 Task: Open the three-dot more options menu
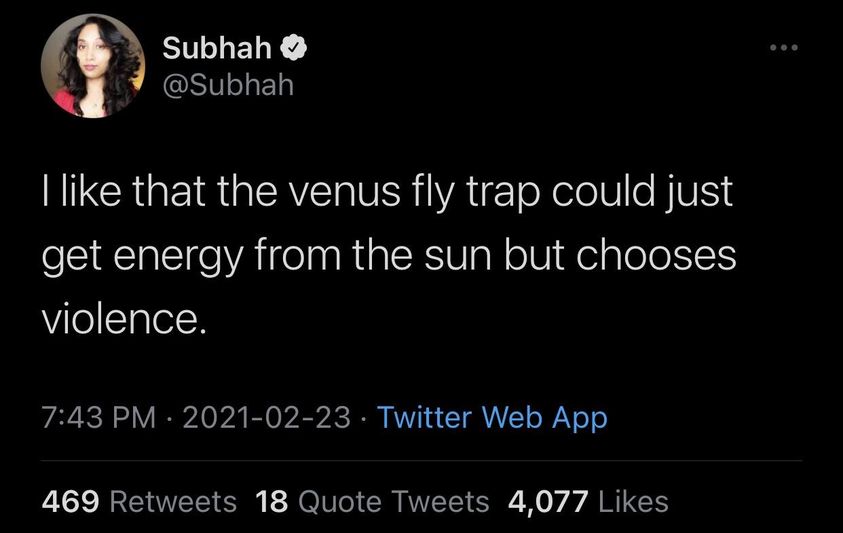coord(785,47)
